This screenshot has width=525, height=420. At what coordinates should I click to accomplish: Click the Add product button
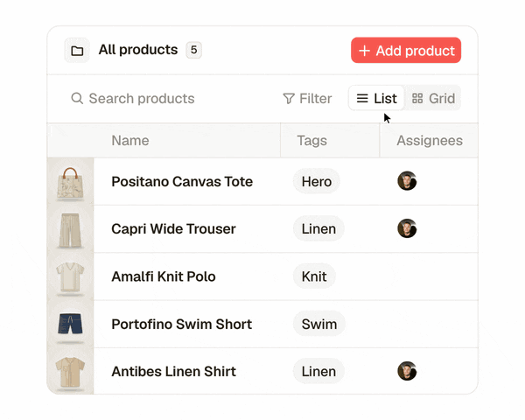[406, 50]
